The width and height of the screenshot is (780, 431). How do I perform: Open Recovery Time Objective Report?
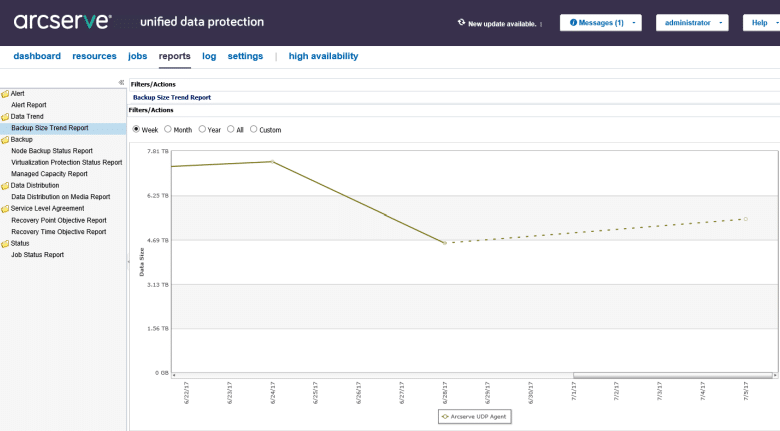59,231
